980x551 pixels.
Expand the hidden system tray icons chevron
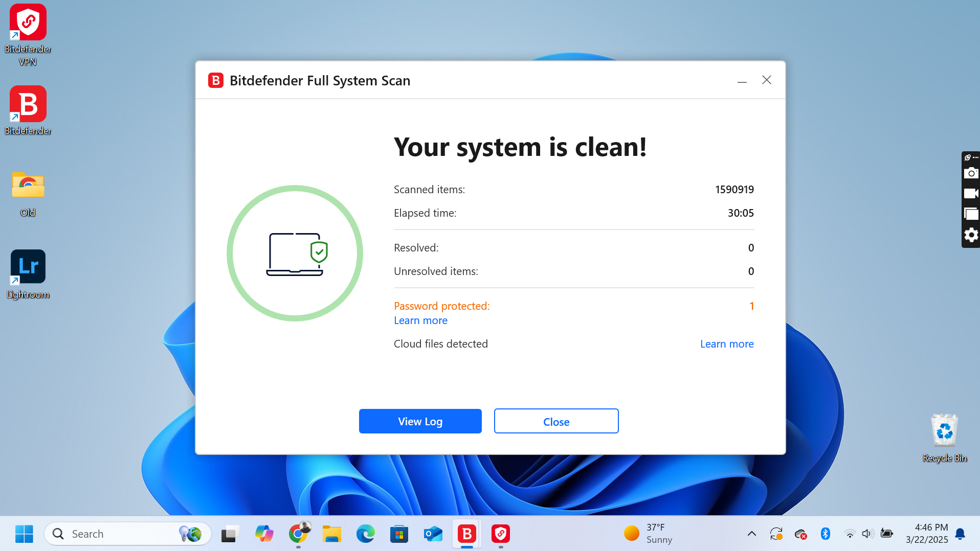click(x=751, y=534)
